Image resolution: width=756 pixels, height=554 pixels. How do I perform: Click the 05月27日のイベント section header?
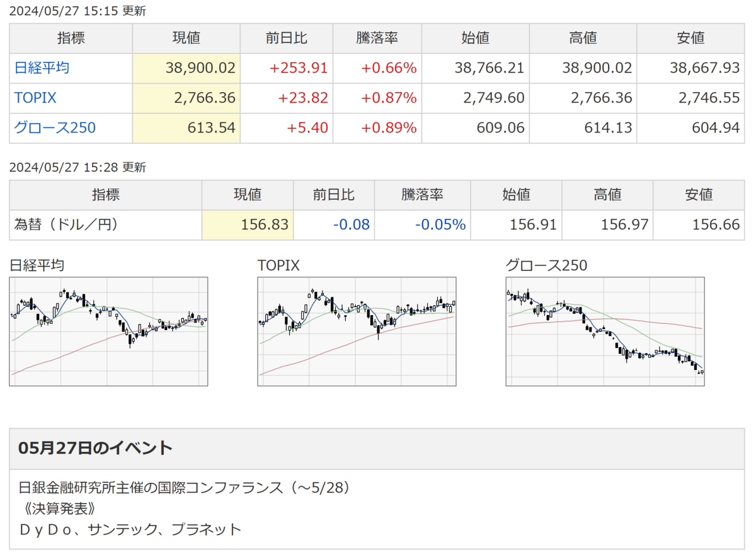coord(95,448)
